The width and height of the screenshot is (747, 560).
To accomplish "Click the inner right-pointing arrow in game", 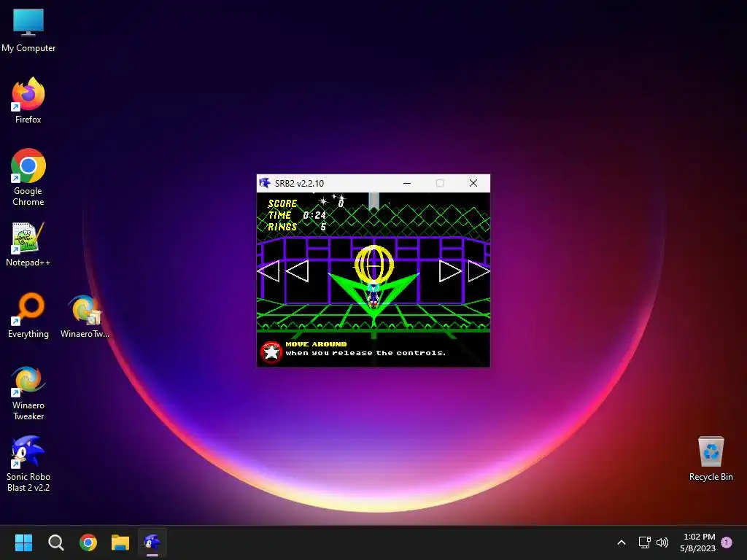I will [450, 271].
